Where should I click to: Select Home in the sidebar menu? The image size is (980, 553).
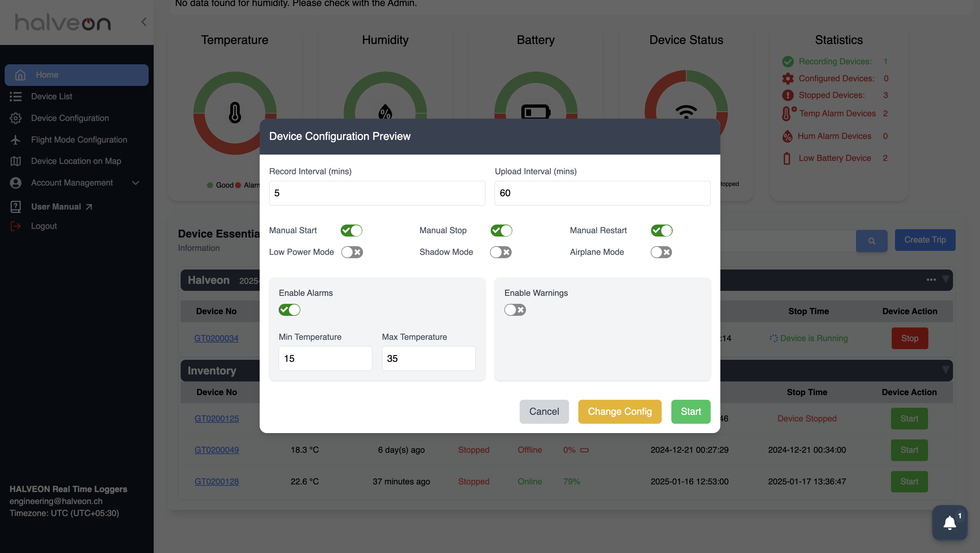coord(76,75)
